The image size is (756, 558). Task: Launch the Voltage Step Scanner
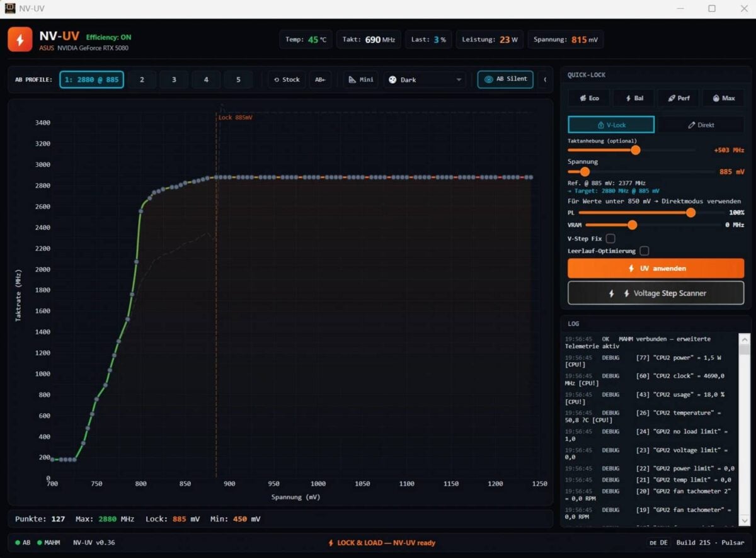(656, 293)
